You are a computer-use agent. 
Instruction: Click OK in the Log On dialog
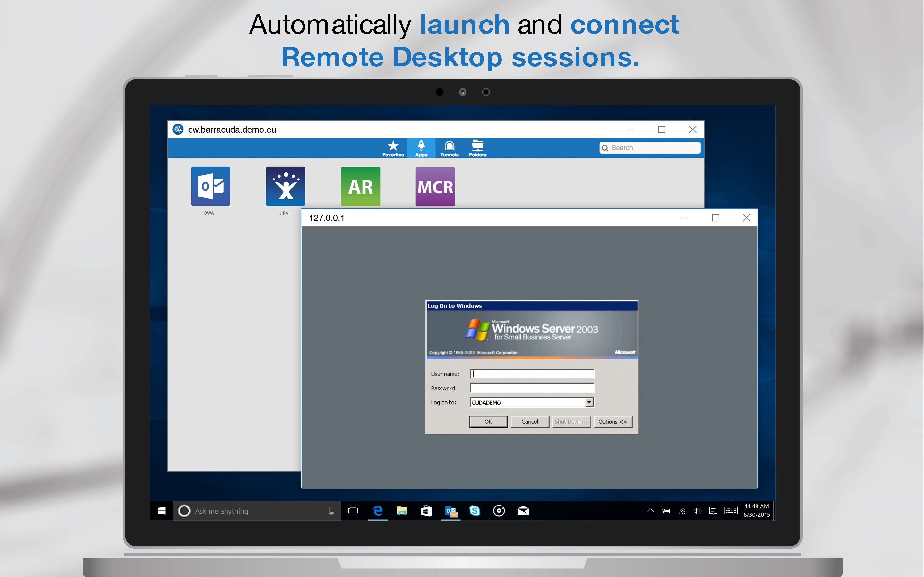pos(488,422)
